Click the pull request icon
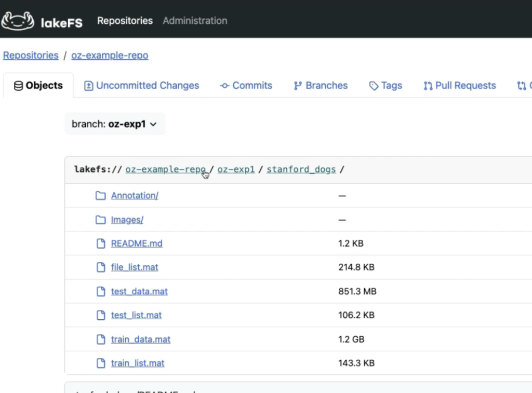Viewport: 532px width, 393px height. 428,86
